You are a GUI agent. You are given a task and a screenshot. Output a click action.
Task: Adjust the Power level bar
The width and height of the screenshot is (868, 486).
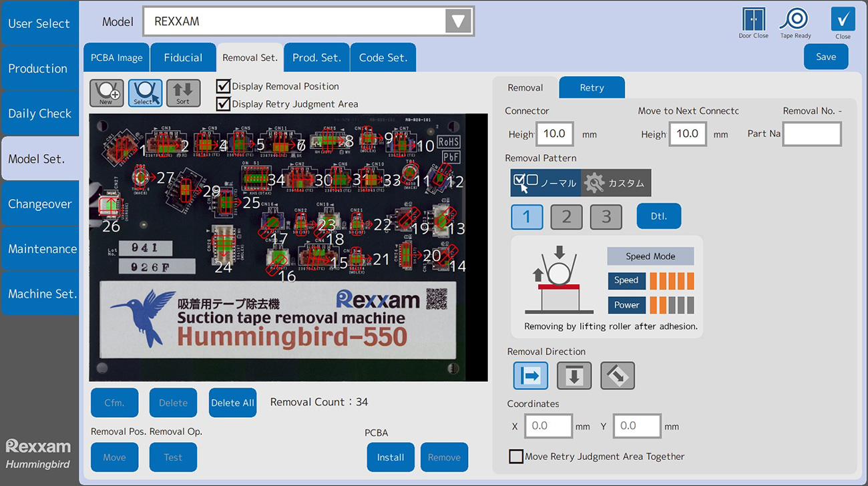672,305
